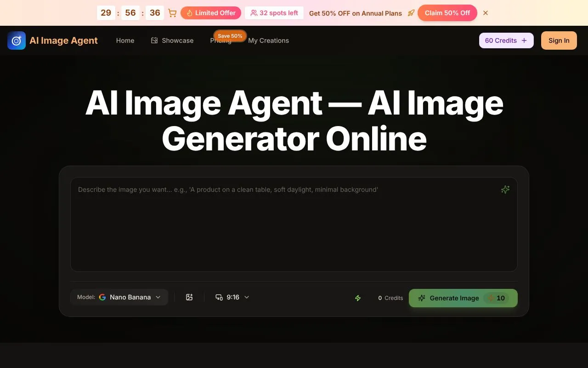The width and height of the screenshot is (588, 368).
Task: Open the Pricing nav item
Action: 221,40
